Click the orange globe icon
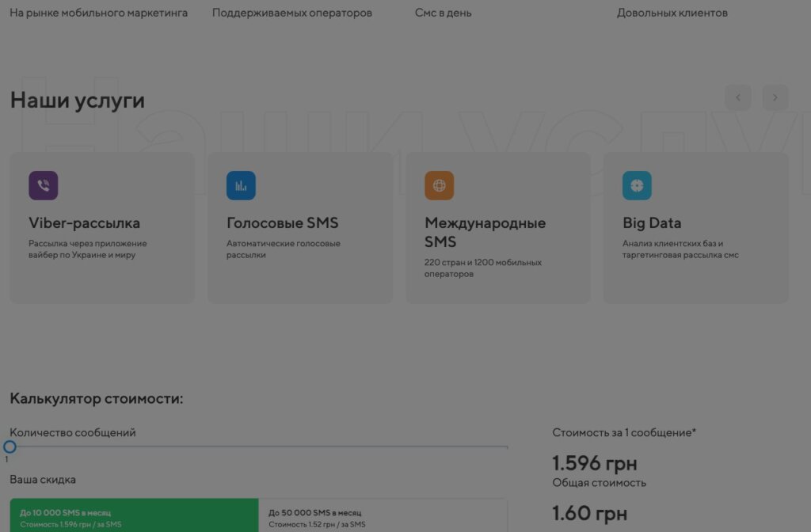The image size is (811, 532). pos(439,185)
